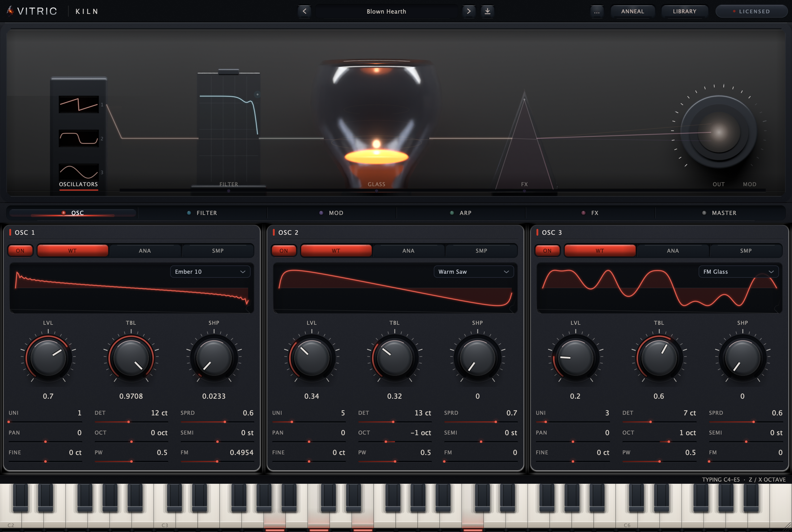Switch to the MASTER tab
Viewport: 792px width, 532px height.
tap(719, 213)
